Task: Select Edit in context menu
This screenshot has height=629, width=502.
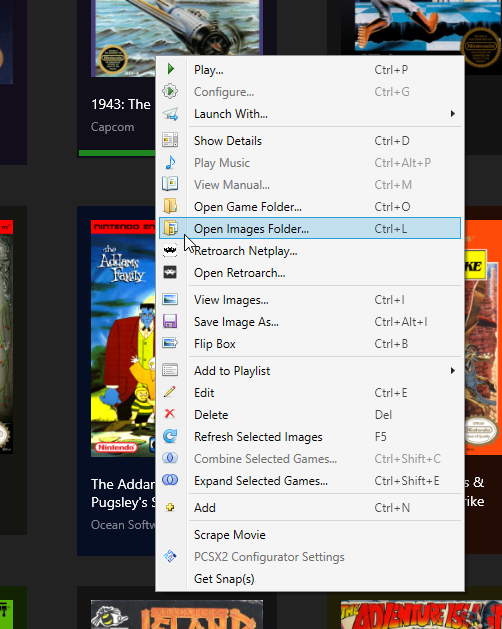Action: point(310,392)
